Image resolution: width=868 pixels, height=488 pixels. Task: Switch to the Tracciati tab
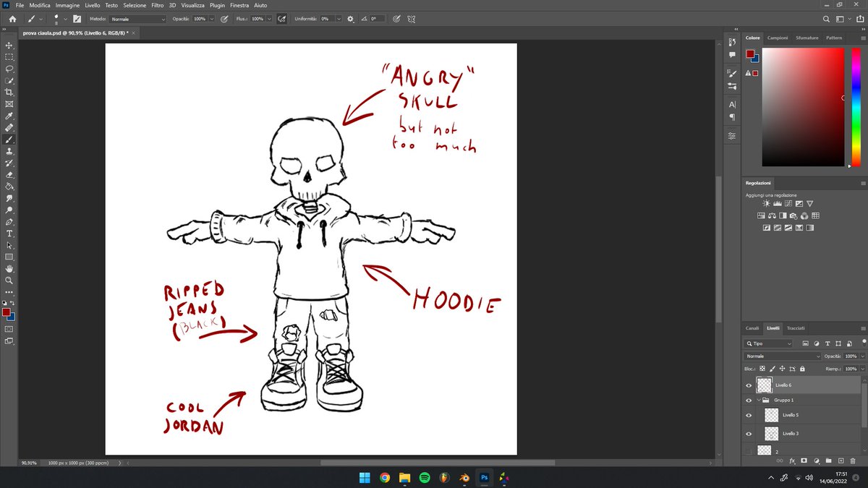[x=796, y=328]
